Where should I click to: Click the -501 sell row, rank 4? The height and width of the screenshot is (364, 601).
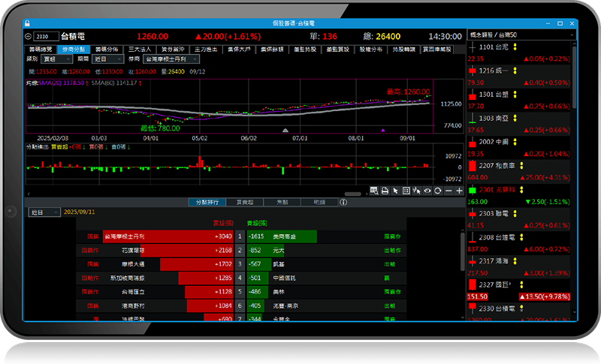click(327, 278)
